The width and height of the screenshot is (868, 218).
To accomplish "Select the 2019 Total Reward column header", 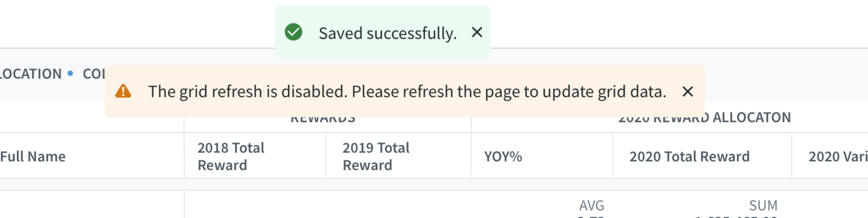I will pyautogui.click(x=376, y=156).
